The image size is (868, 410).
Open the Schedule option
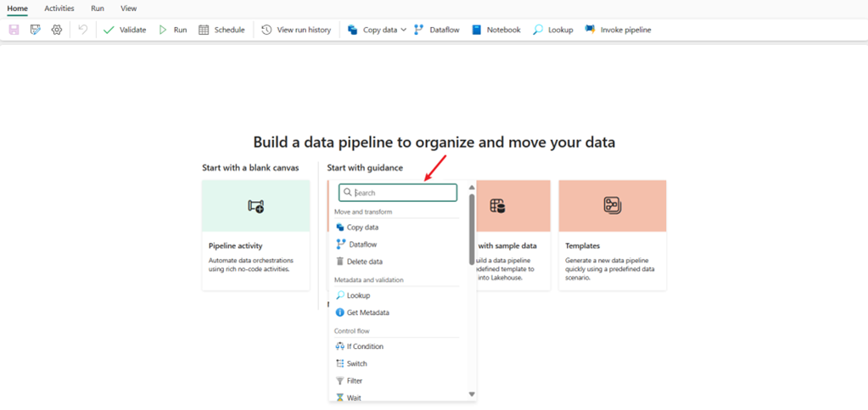[x=221, y=30]
